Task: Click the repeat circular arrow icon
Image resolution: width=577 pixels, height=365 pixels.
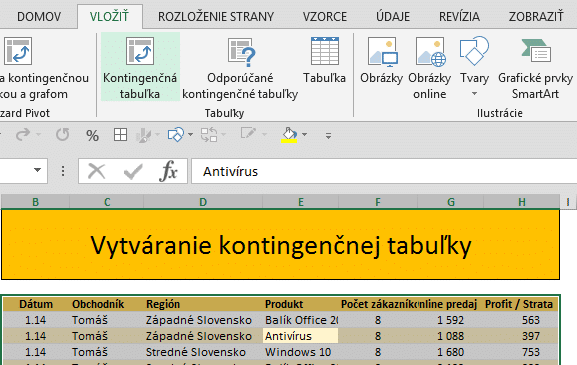Action: click(63, 135)
